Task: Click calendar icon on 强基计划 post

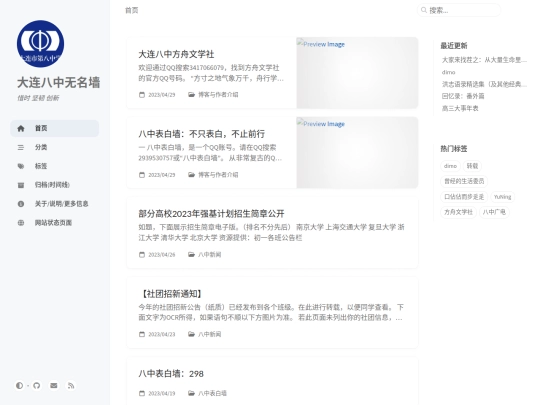Action: pos(142,255)
